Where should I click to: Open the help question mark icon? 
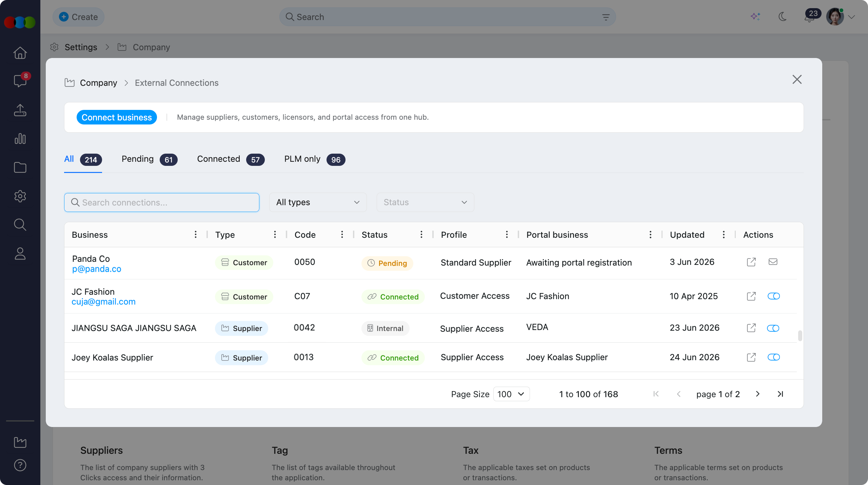pos(20,465)
